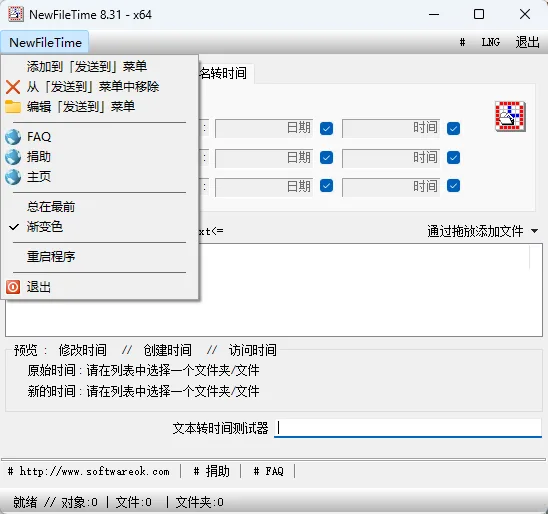The width and height of the screenshot is (548, 514).
Task: Click the 新的时间 label text
Action: [51, 391]
